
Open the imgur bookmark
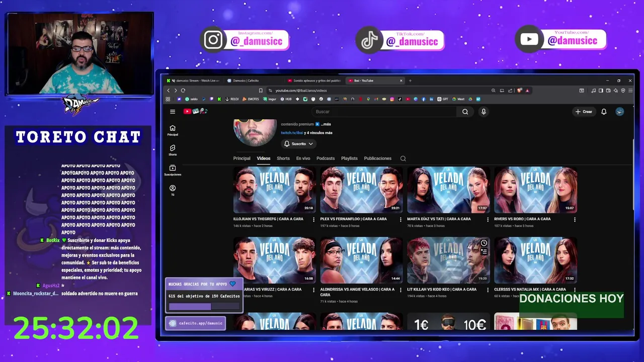click(270, 99)
